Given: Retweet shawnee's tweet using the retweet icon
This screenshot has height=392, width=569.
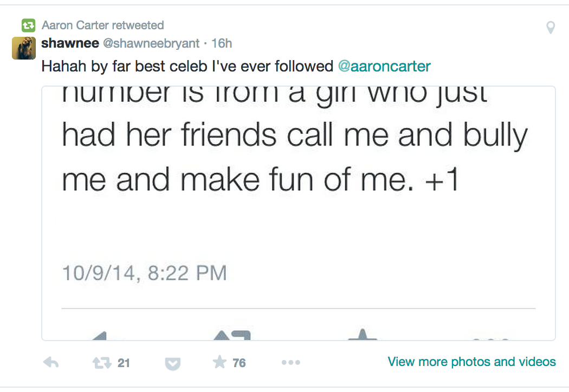Looking at the screenshot, I should (103, 363).
